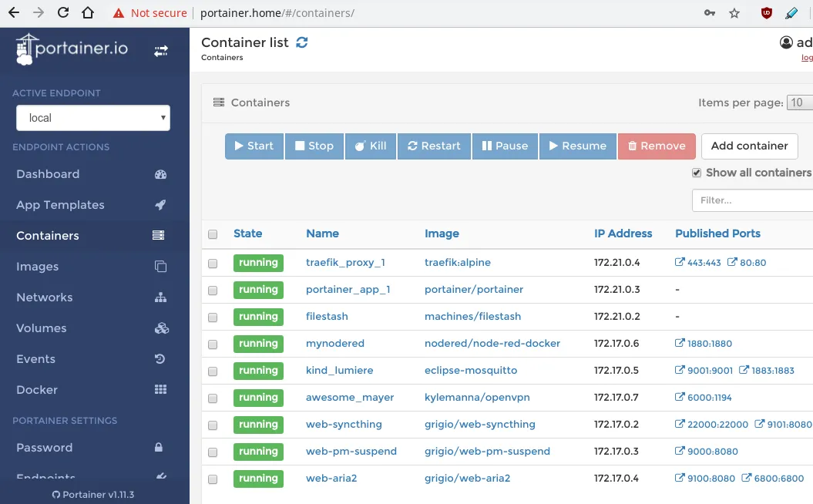Click the Restart button
Image resolution: width=813 pixels, height=504 pixels.
pos(434,146)
